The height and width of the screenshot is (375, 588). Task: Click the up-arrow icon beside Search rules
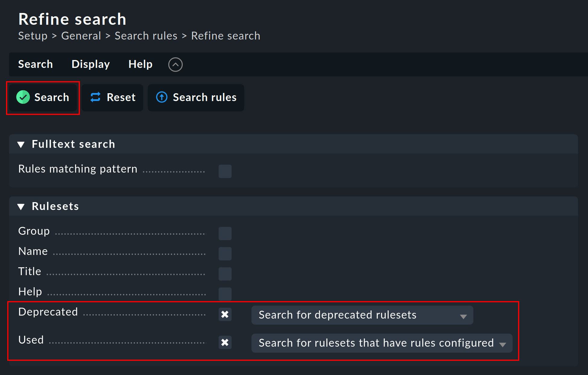coord(162,97)
